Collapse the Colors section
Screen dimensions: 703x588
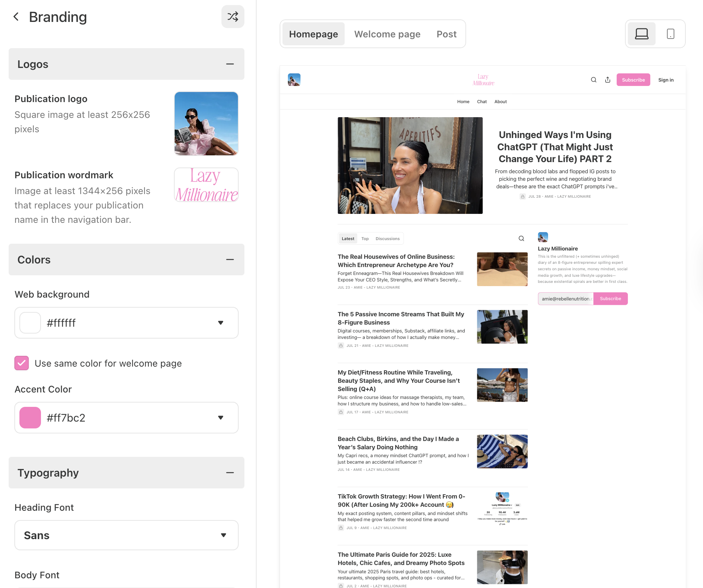230,259
